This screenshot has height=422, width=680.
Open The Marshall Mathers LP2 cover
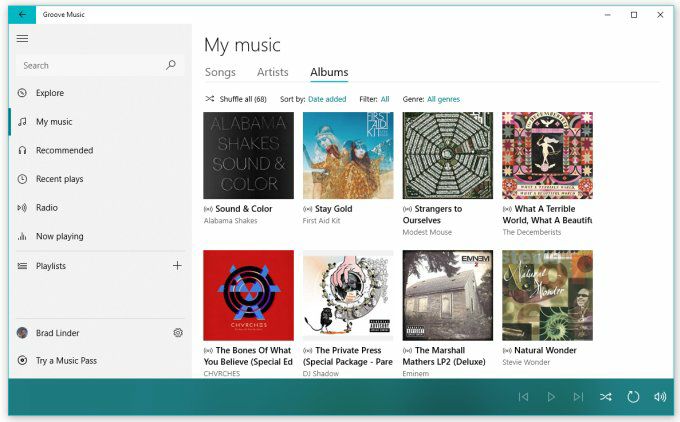tap(448, 295)
